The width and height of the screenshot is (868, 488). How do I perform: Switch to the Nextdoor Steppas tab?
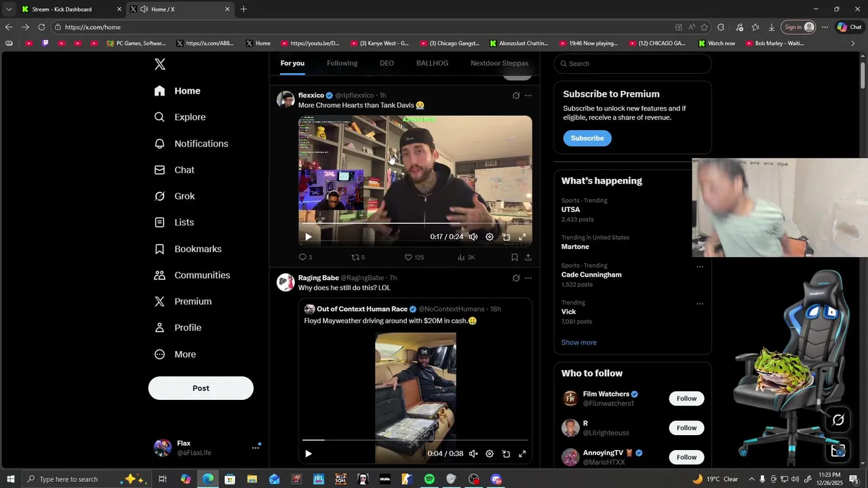500,63
